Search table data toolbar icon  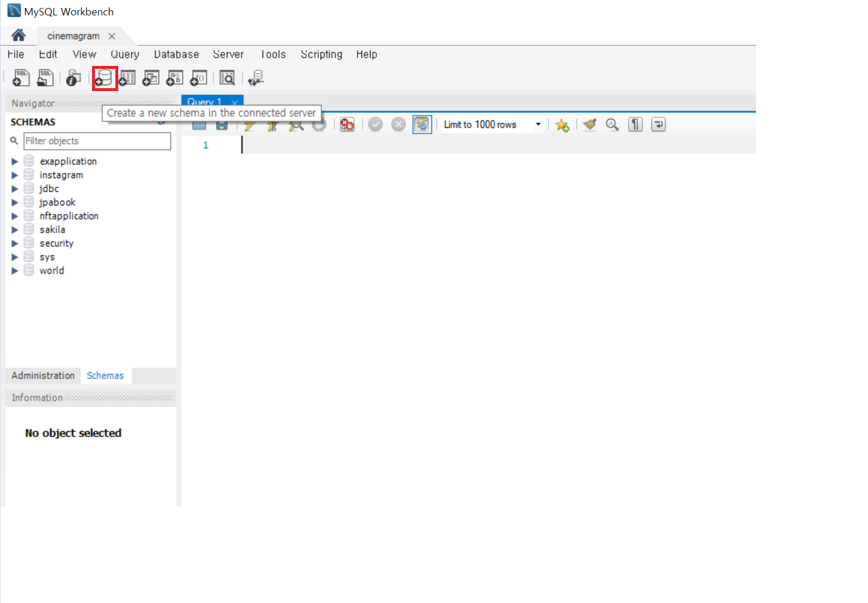(227, 78)
